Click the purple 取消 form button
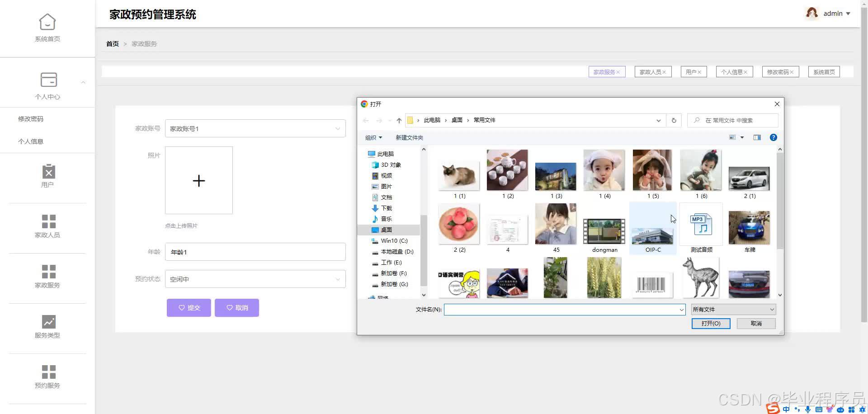This screenshot has width=868, height=414. pos(237,308)
